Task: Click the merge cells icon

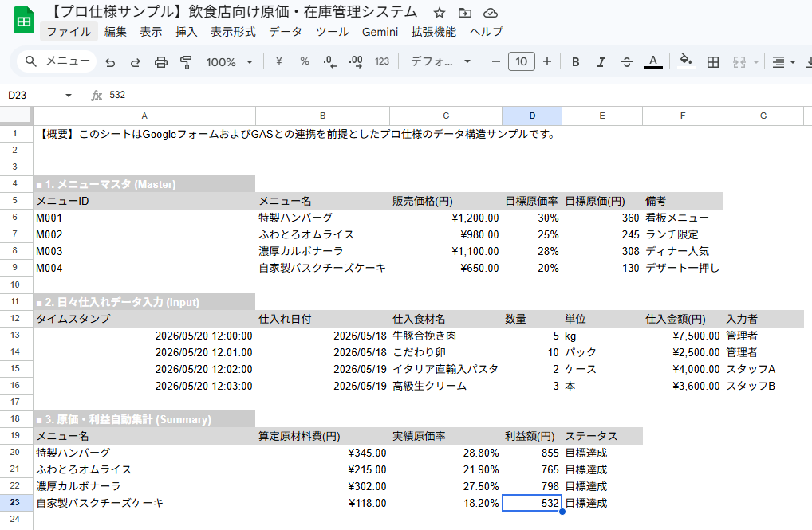Action: [739, 62]
